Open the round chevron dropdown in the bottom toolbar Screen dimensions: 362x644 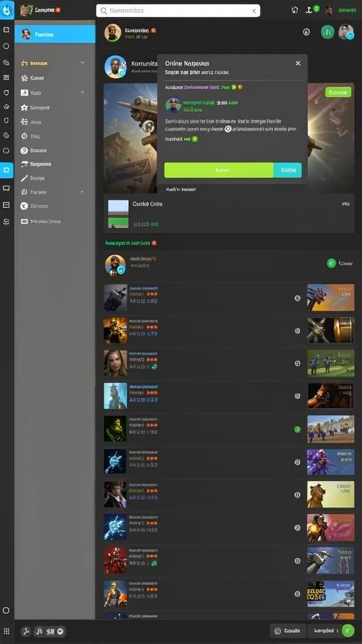[61, 631]
